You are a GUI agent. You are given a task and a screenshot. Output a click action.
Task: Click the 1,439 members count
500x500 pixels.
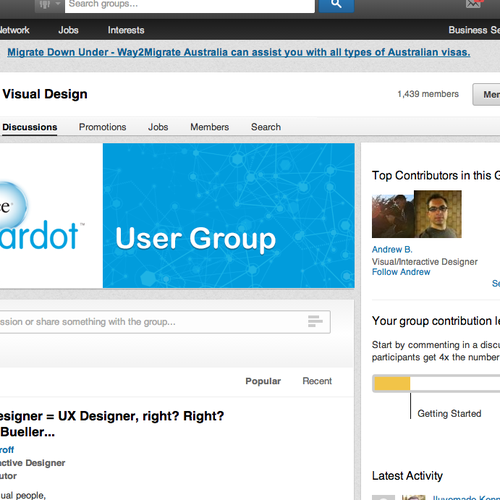(x=428, y=94)
